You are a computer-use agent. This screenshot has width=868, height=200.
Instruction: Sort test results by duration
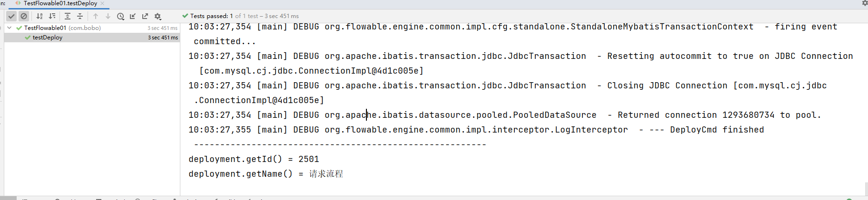click(52, 16)
